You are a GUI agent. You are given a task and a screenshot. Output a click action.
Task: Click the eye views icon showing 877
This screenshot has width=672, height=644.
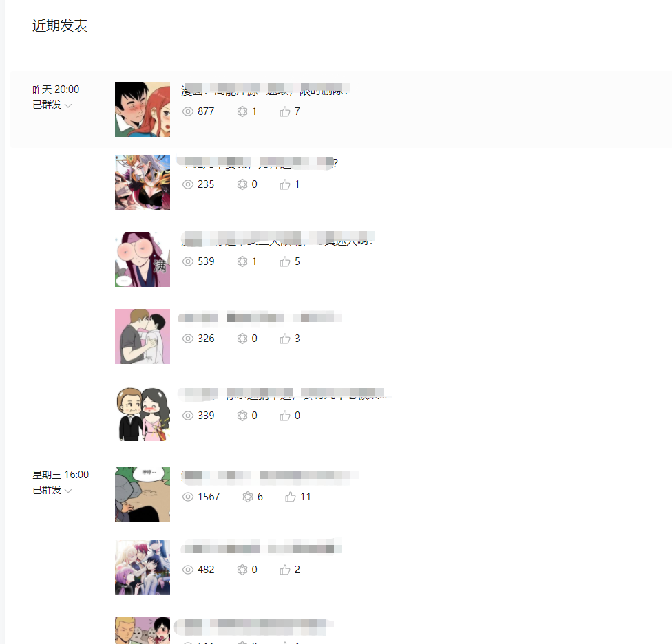pos(188,111)
